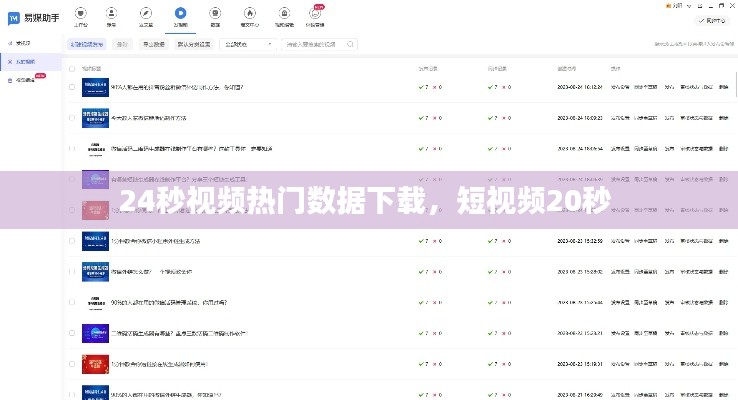Tick the select-all checkbox in table header

pyautogui.click(x=72, y=67)
